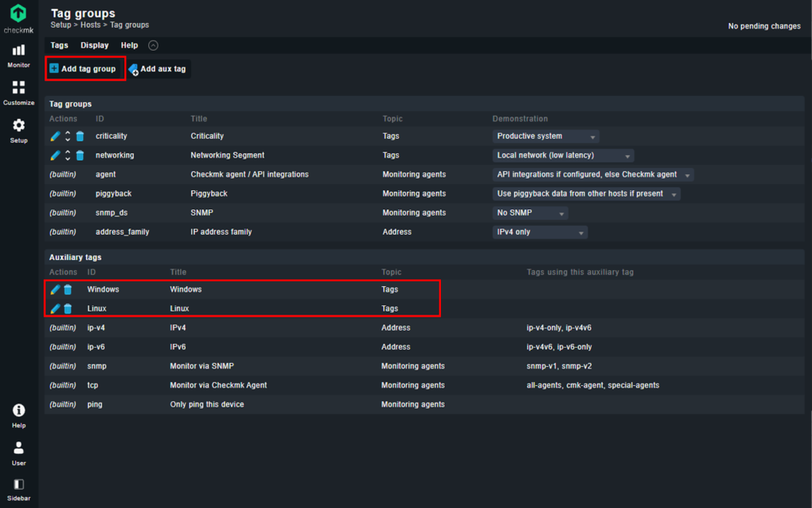Click the Add tag group button

[x=83, y=69]
